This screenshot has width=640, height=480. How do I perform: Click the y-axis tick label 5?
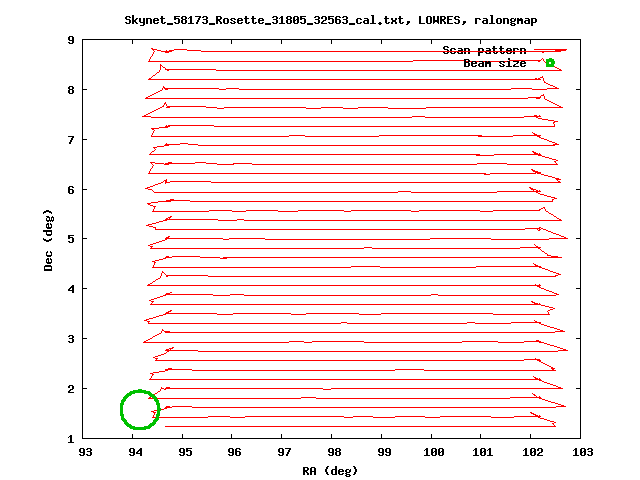click(x=71, y=239)
